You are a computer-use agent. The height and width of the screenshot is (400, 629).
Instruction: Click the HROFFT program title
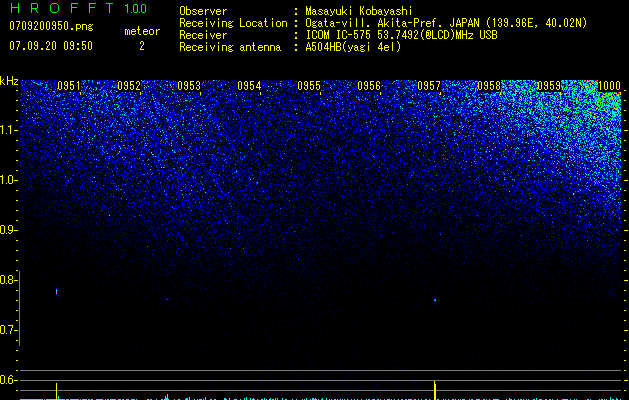click(62, 8)
